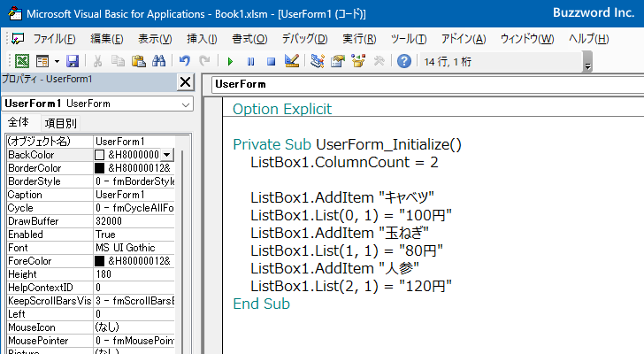Select the Cycle property row

click(x=90, y=208)
